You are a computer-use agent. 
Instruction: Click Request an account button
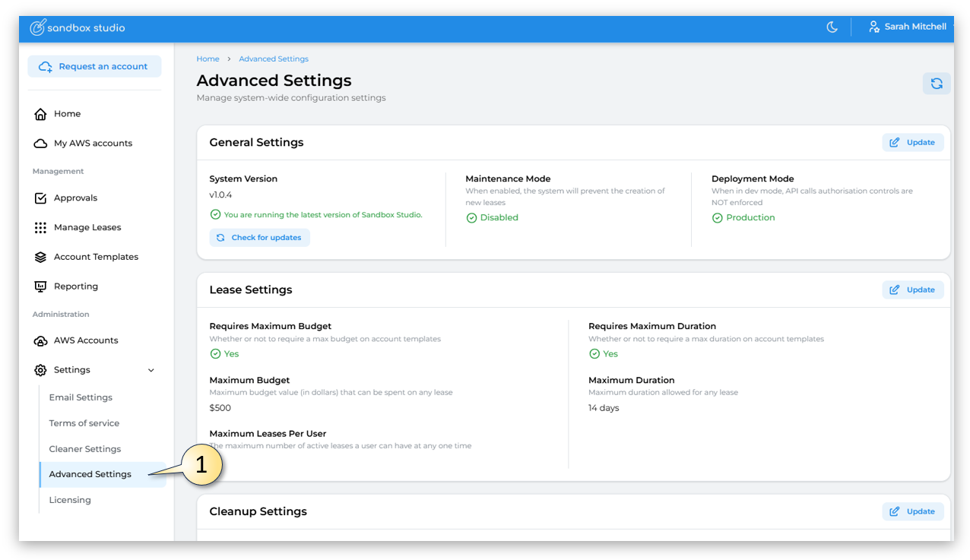[94, 67]
